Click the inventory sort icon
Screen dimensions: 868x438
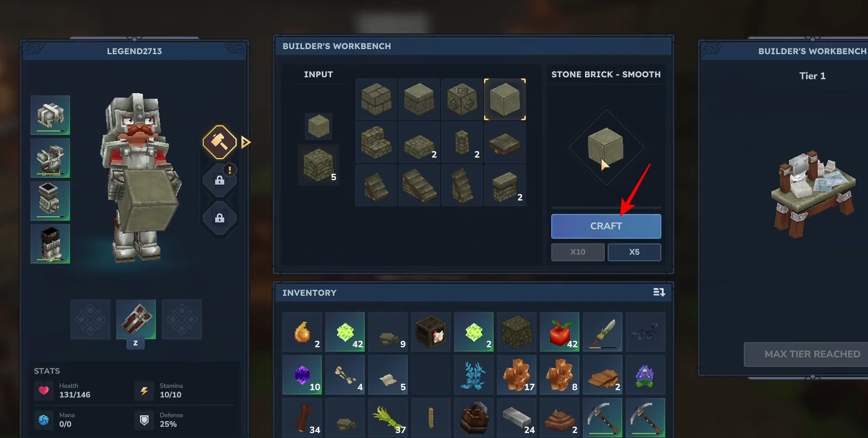(659, 292)
